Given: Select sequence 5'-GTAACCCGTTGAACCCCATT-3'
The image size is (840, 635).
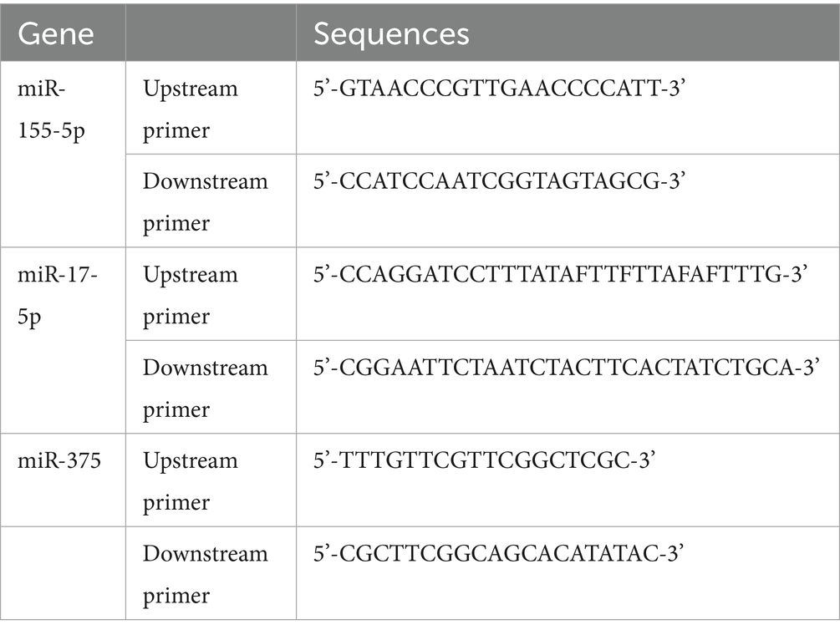Looking at the screenshot, I should [499, 89].
